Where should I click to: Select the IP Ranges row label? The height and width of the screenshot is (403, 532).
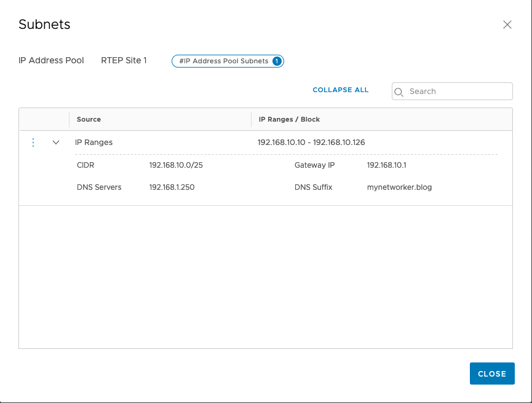pos(93,143)
